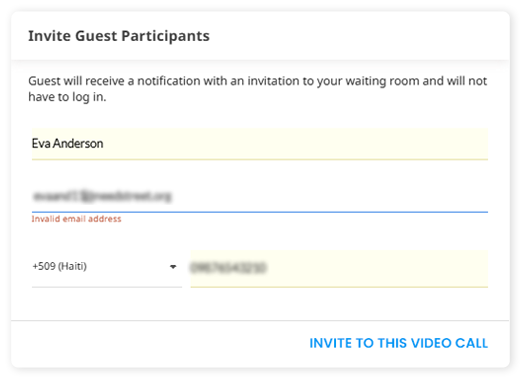Focus the Eva Anderson name field
520x379 pixels.
point(260,144)
